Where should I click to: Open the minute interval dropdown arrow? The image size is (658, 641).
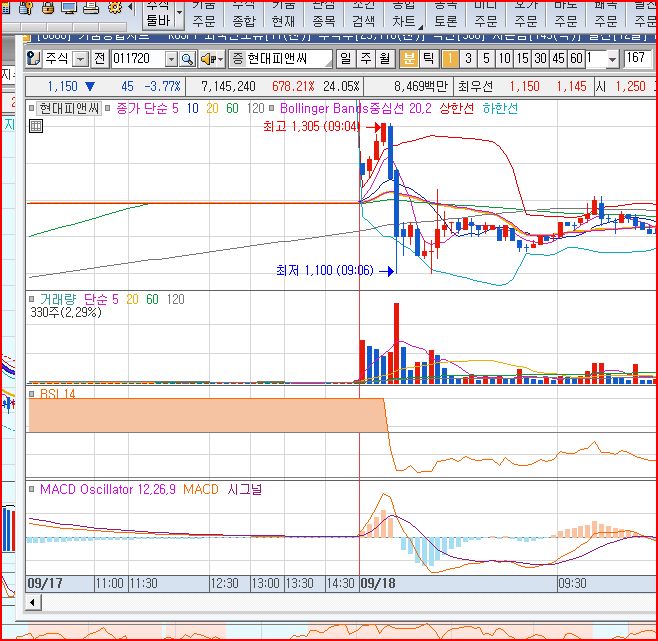[612, 59]
